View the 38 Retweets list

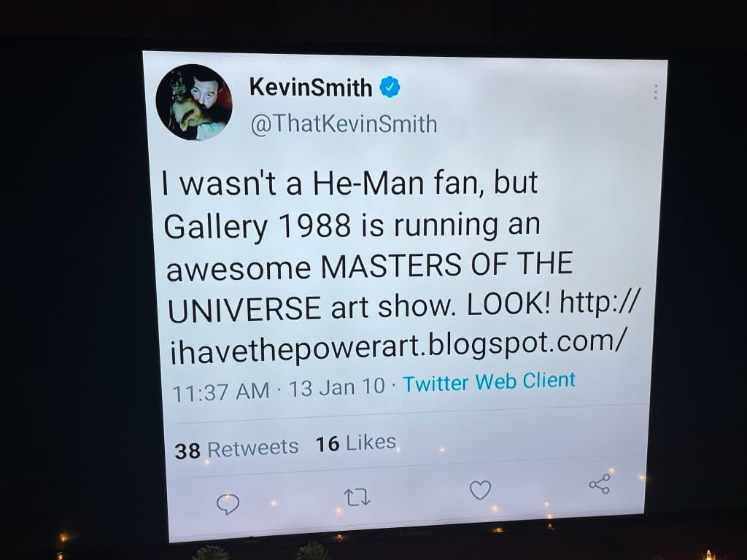pos(236,449)
